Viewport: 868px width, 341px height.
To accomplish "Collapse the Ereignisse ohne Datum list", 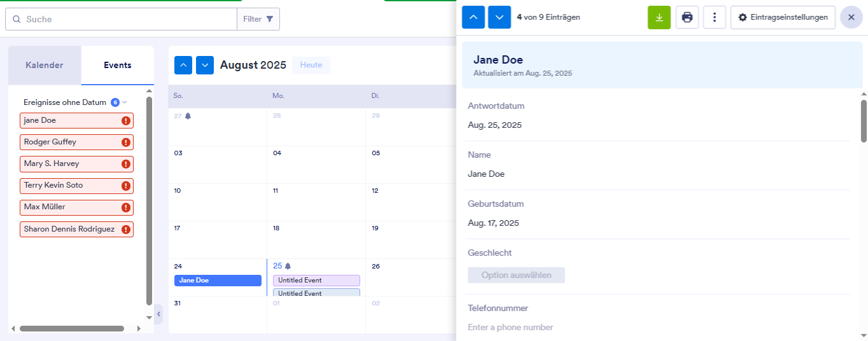I will [125, 102].
